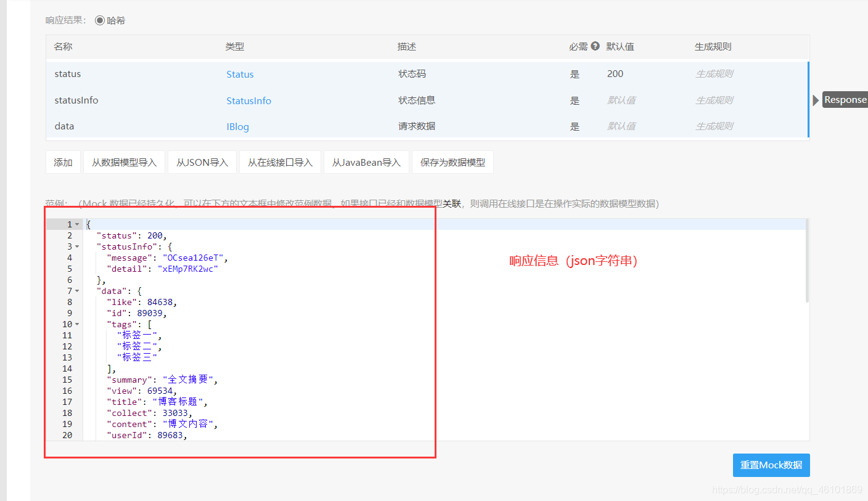Click 从数据模型导入 to import from data model
The height and width of the screenshot is (501, 868).
point(124,161)
